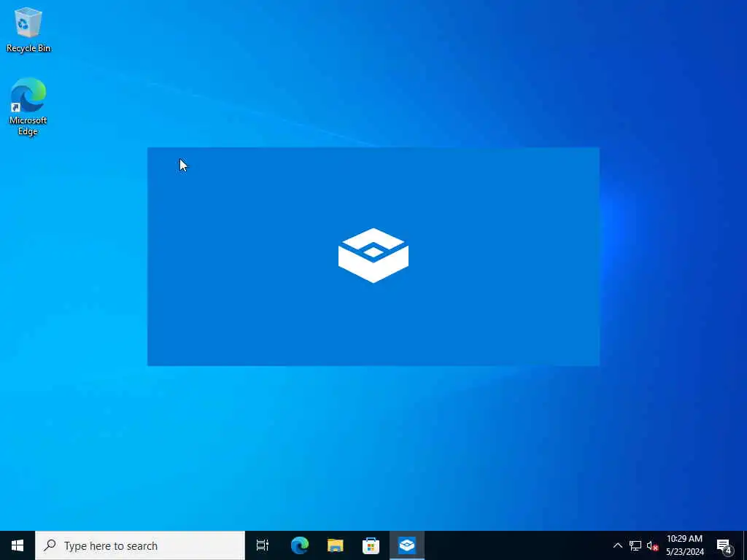Select Windows Sandbox taskbar button
This screenshot has height=560, width=747.
407,545
